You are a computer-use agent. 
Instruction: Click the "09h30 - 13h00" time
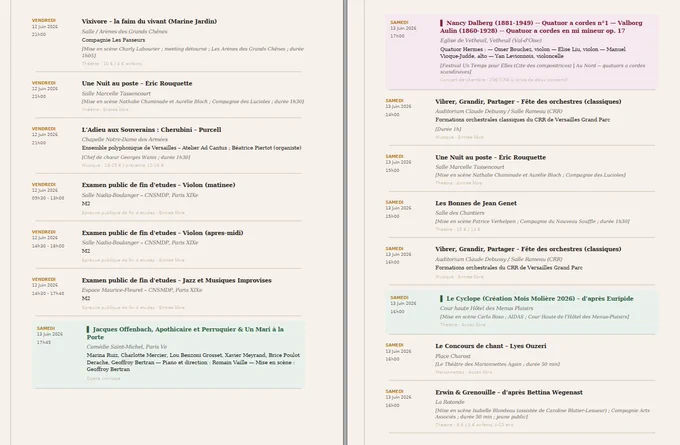coord(48,198)
